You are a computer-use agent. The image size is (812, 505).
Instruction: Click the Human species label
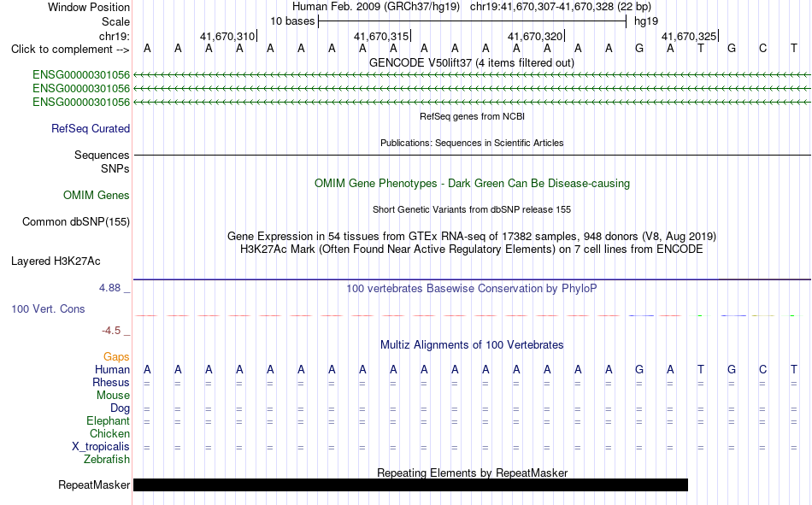tap(112, 369)
